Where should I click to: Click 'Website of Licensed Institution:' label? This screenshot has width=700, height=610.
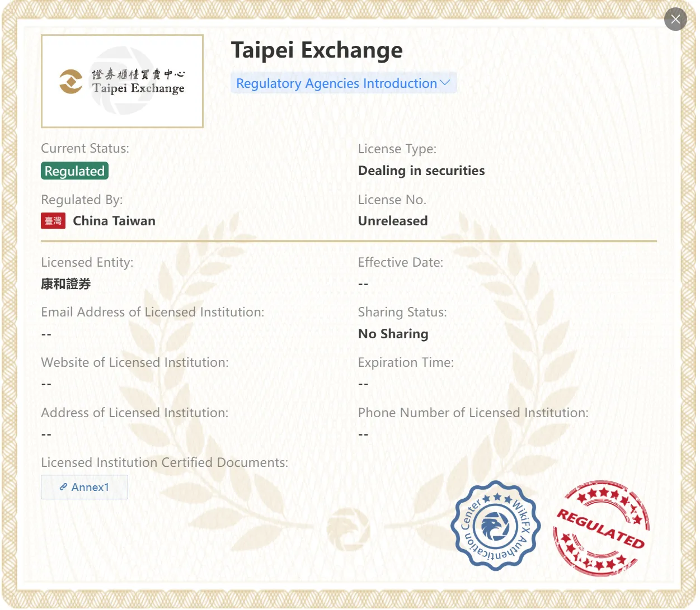coord(135,362)
